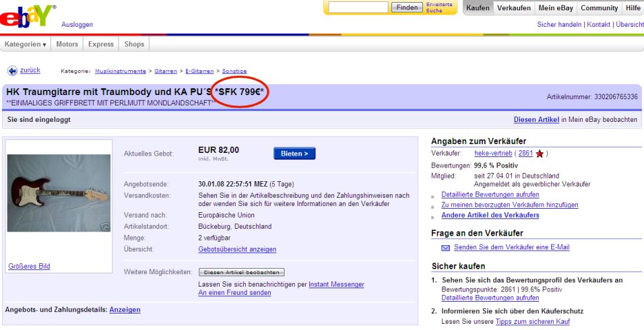Open the Kategorien dropdown
Screen dimensions: 644x330
pyautogui.click(x=25, y=44)
